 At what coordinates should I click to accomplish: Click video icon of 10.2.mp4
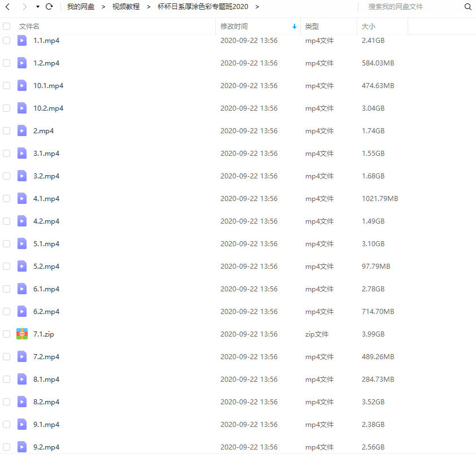pos(22,108)
